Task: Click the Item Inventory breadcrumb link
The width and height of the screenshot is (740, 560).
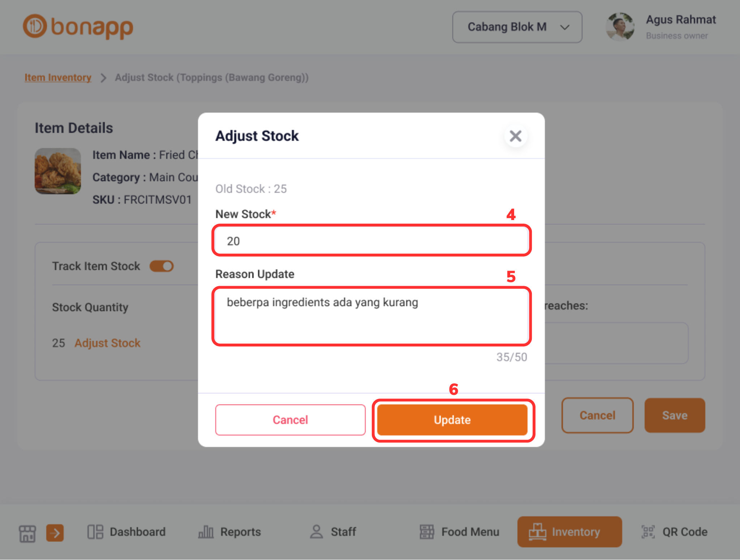Action: 58,77
